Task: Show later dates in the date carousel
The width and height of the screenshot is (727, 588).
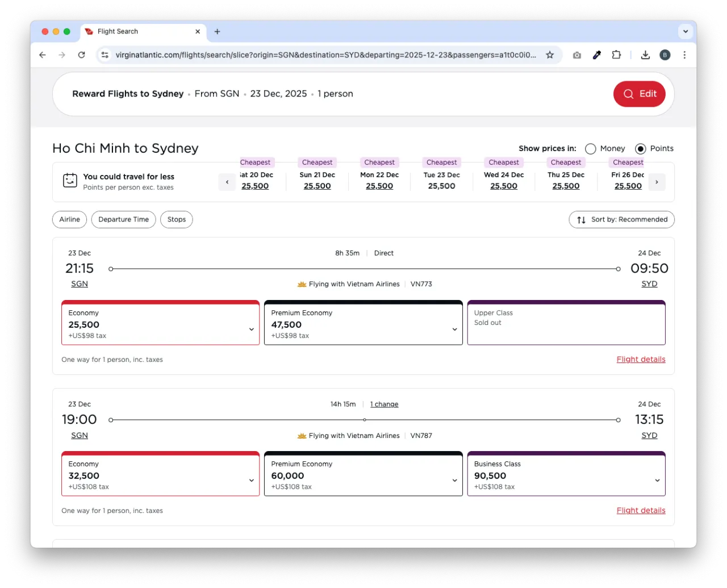Action: pos(657,182)
